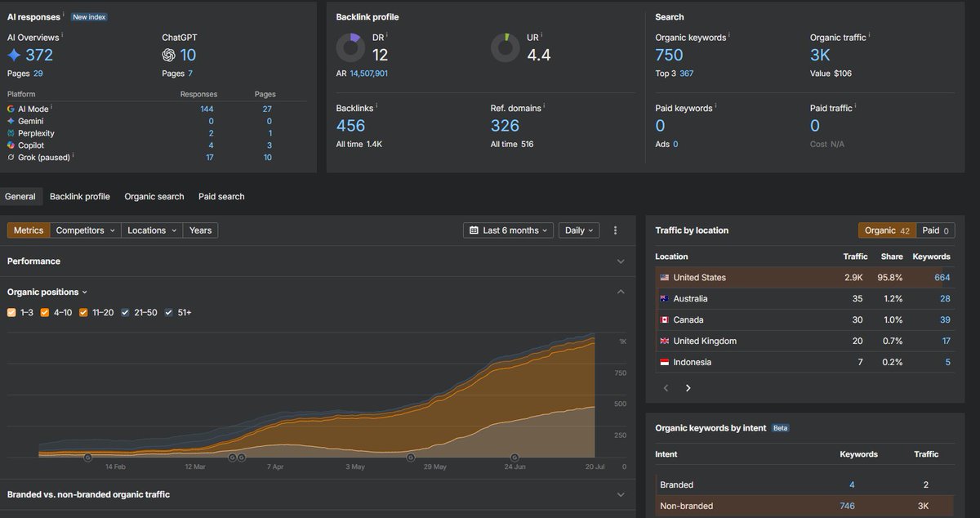Screen dimensions: 980x518
Task: Open the 664 United States keywords link
Action: point(942,278)
